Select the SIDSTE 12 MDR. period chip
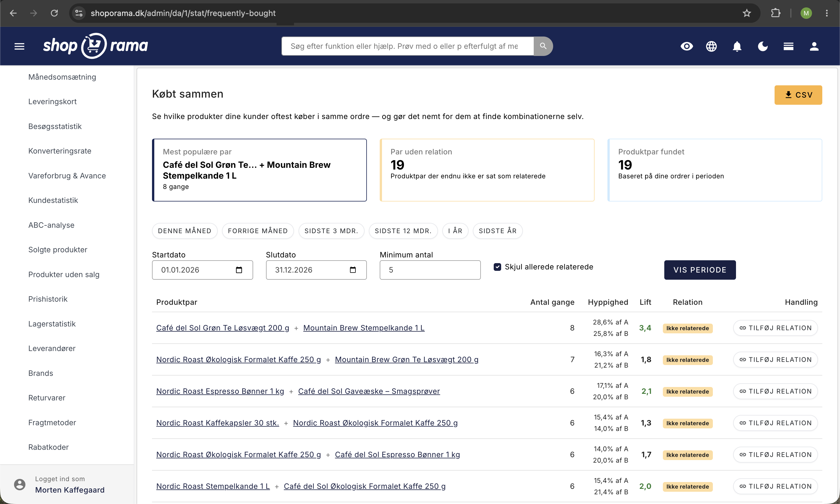The height and width of the screenshot is (504, 840). 403,231
